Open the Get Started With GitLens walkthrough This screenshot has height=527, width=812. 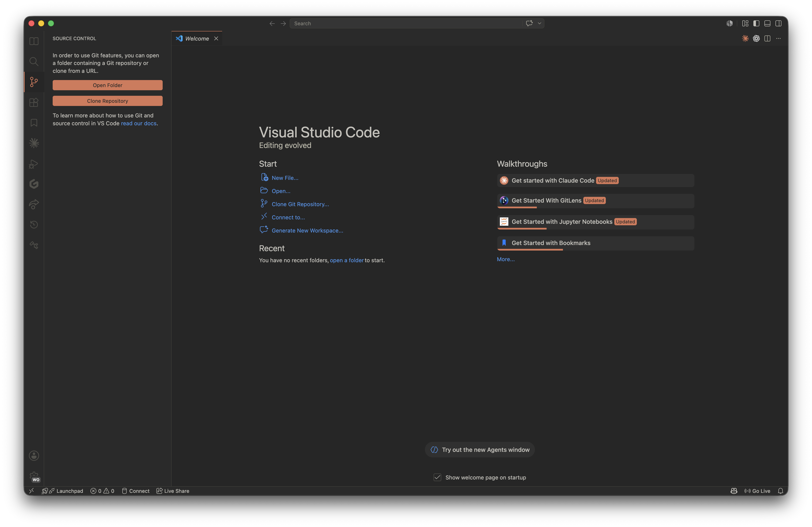pos(595,201)
